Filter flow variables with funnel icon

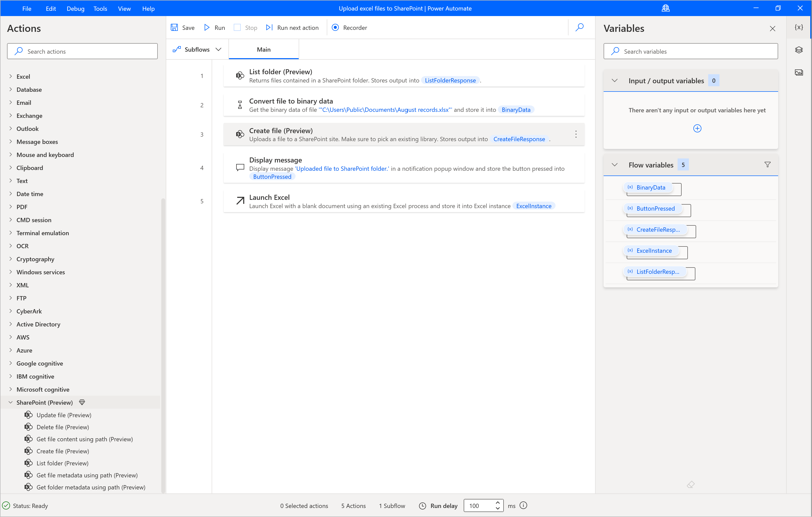click(x=767, y=164)
